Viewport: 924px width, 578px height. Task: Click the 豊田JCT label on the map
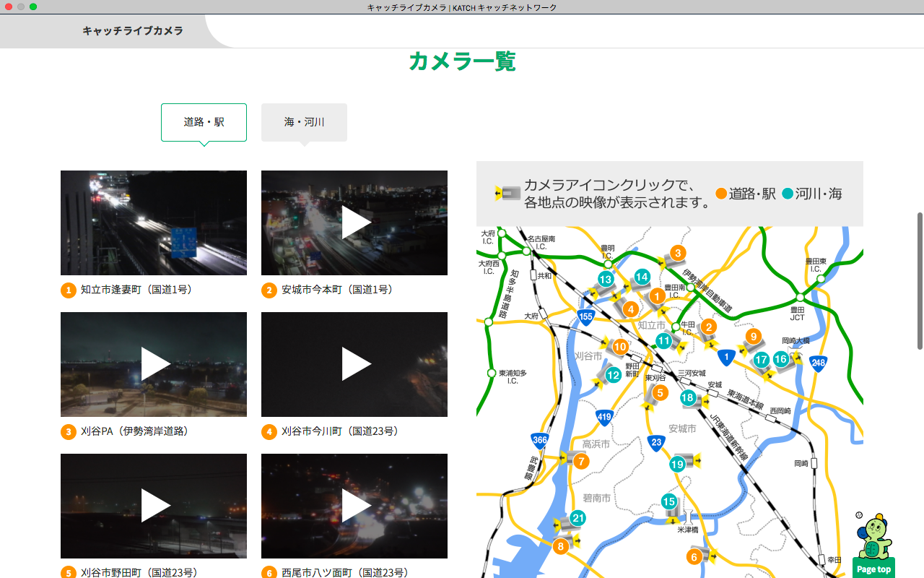798,313
